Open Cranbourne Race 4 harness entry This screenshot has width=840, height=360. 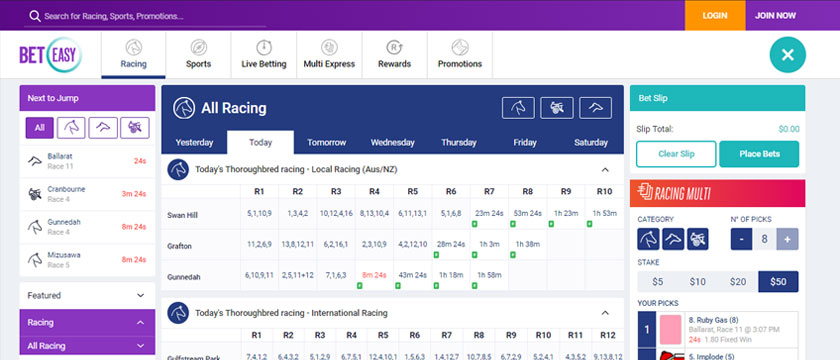(x=87, y=194)
